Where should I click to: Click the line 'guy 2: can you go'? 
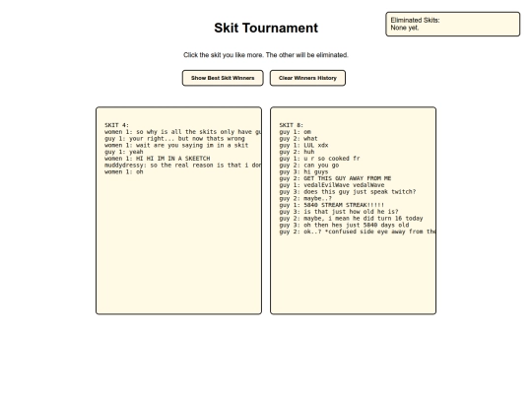(309, 166)
